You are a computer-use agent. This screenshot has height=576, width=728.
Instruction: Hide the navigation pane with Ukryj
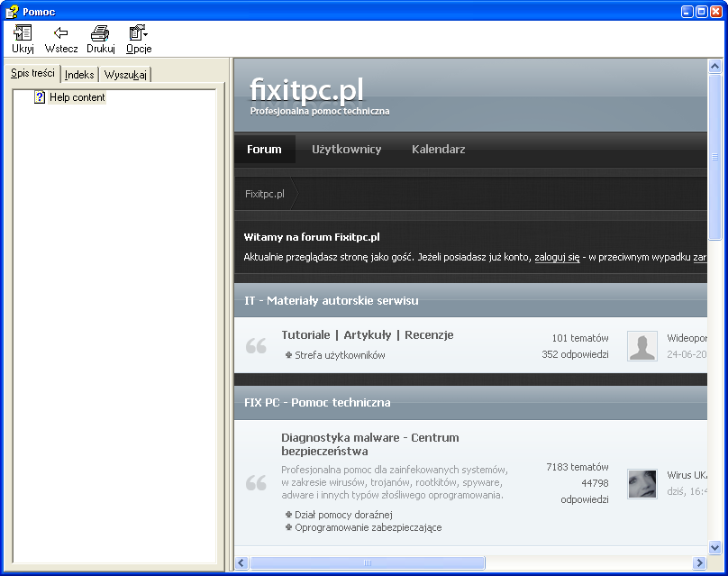(23, 39)
